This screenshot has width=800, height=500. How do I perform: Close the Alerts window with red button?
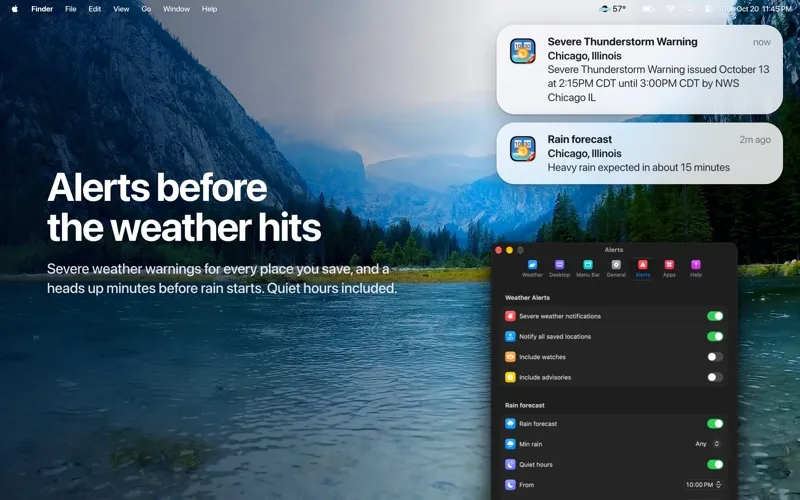point(498,250)
